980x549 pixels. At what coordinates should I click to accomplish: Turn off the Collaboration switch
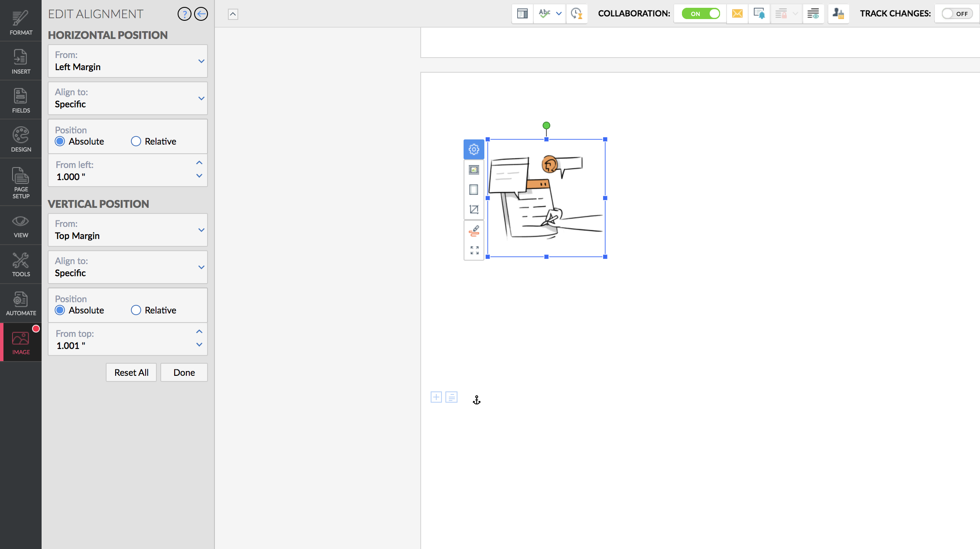[x=701, y=14]
